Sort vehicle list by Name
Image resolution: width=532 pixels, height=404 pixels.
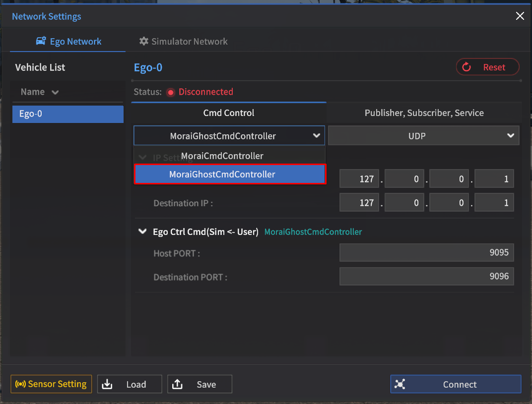[x=40, y=92]
